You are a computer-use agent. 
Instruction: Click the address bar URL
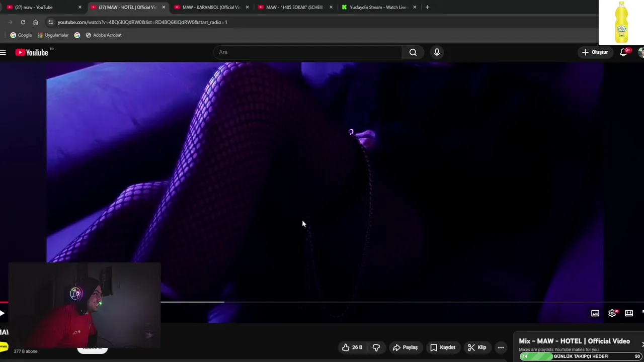click(x=142, y=22)
